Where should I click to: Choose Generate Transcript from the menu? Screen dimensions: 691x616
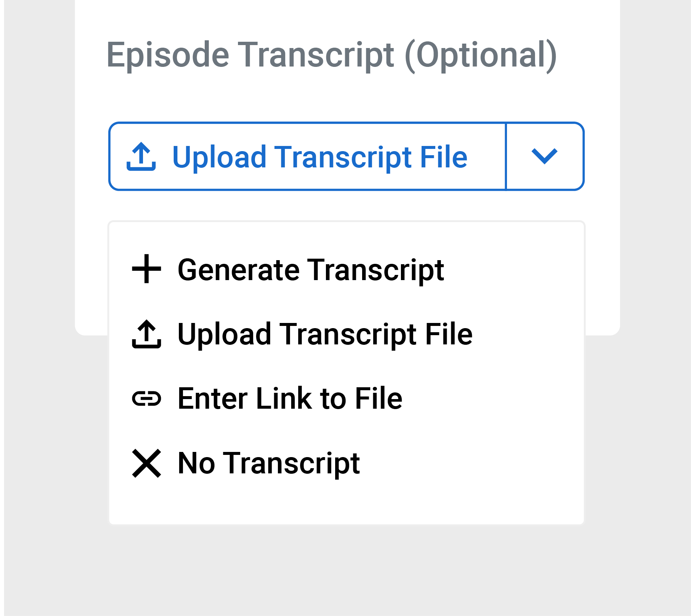(x=347, y=269)
